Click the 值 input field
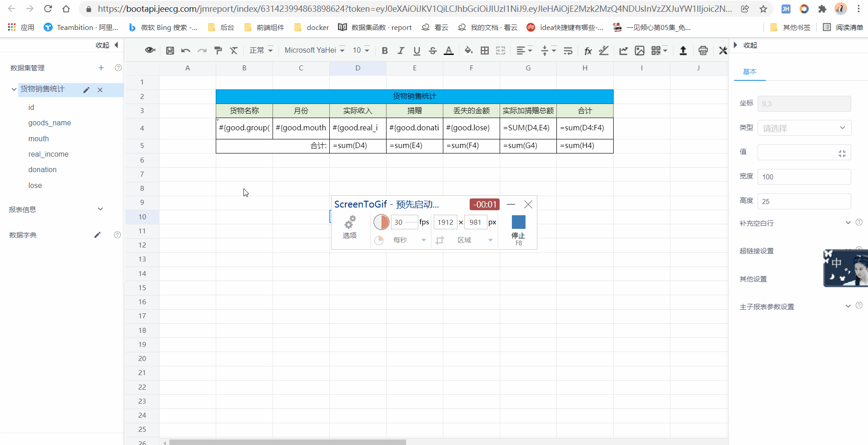 point(804,153)
